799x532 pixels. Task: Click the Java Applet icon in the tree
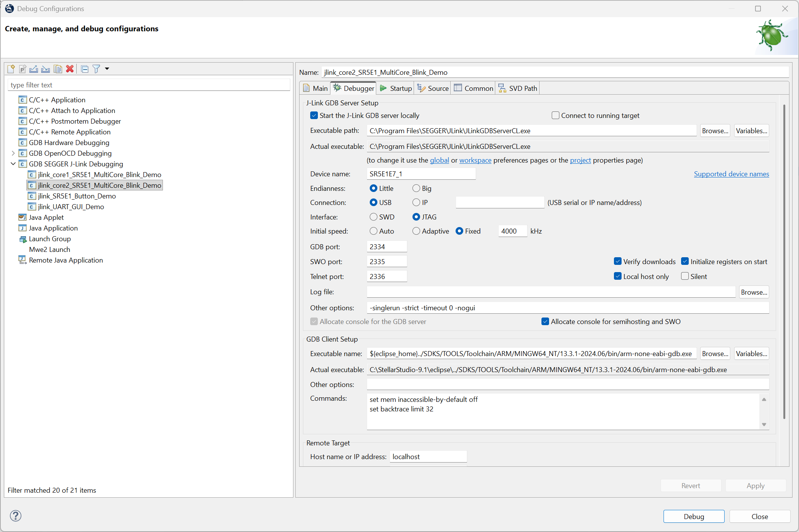23,218
